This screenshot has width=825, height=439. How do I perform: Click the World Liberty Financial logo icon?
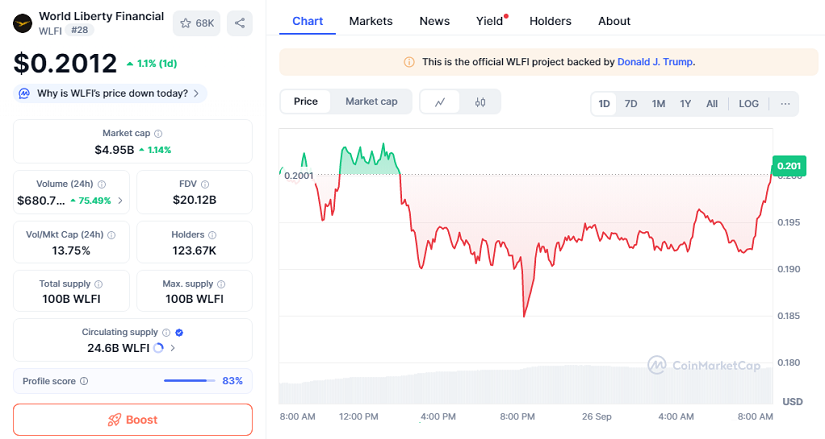pyautogui.click(x=23, y=24)
